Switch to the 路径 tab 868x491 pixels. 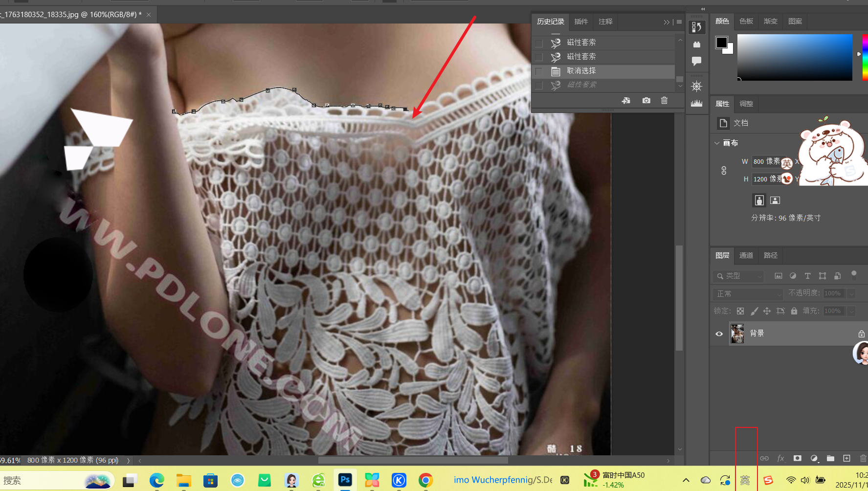771,255
